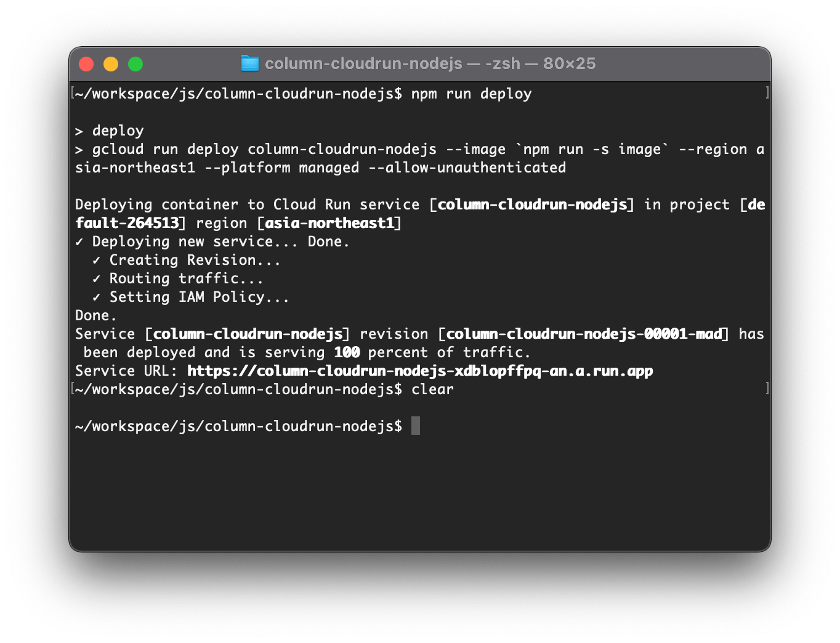Click the red close window button
840x643 pixels.
(x=86, y=64)
